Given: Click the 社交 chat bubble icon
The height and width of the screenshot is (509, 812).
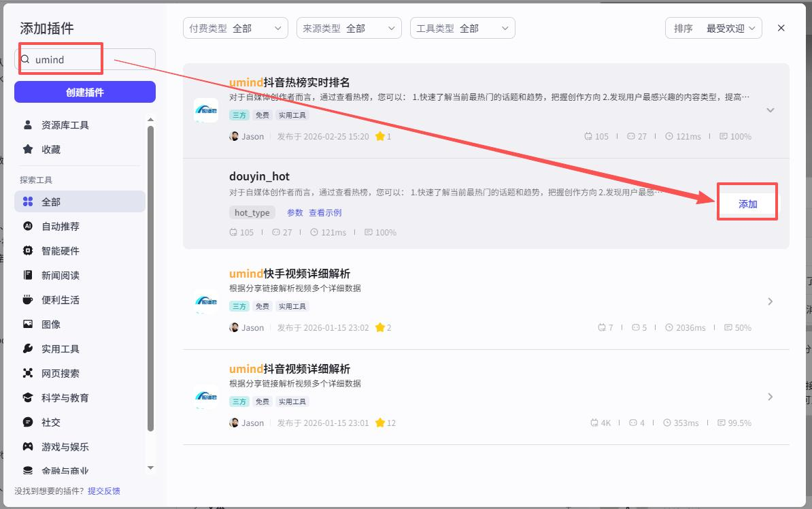Looking at the screenshot, I should coord(28,422).
